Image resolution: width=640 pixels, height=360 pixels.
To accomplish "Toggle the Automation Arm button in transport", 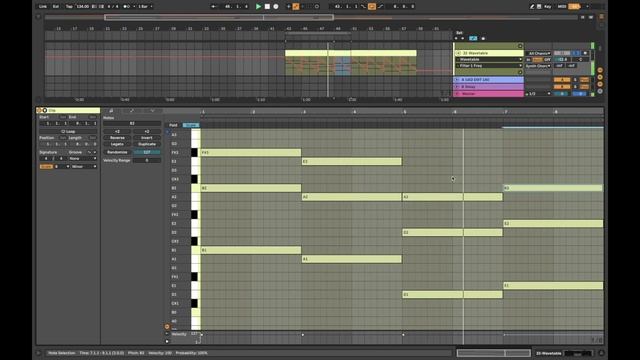I will 296,7.
